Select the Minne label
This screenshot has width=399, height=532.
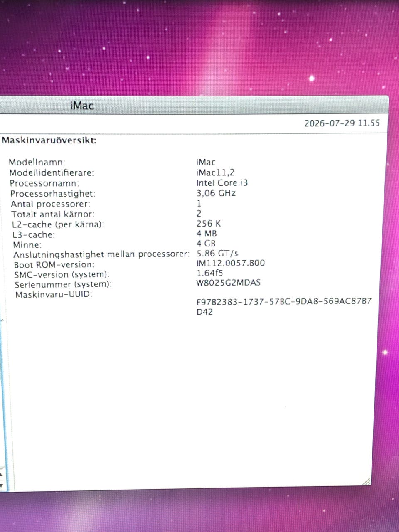tap(27, 245)
